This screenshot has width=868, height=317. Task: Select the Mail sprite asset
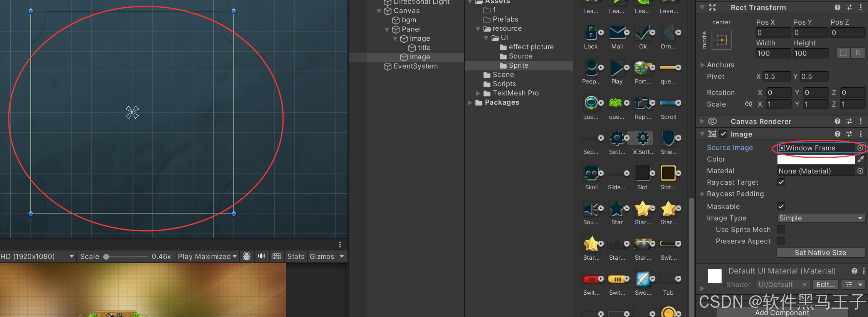point(617,33)
